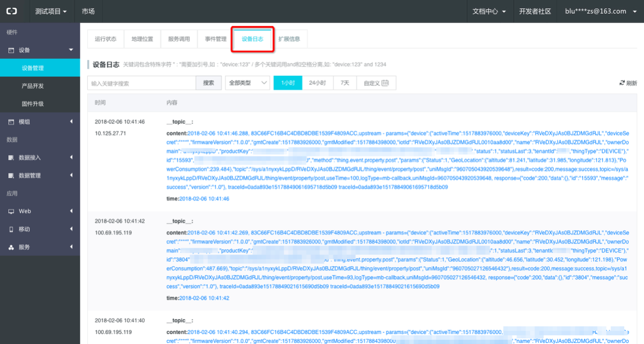Click the 移动 phone icon in sidebar
The height and width of the screenshot is (344, 644).
pyautogui.click(x=10, y=230)
